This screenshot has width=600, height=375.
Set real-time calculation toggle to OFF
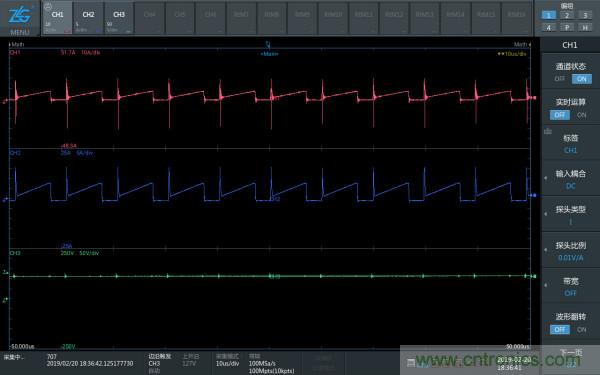click(559, 115)
